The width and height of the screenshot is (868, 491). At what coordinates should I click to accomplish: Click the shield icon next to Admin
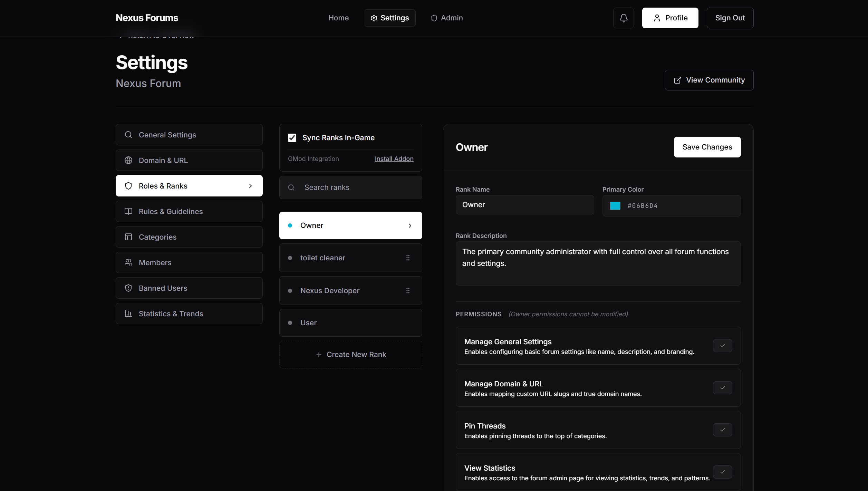(x=434, y=18)
